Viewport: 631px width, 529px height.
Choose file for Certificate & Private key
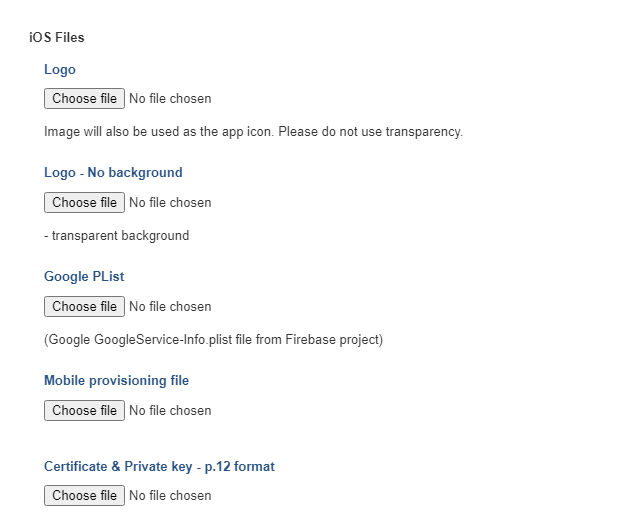84,495
